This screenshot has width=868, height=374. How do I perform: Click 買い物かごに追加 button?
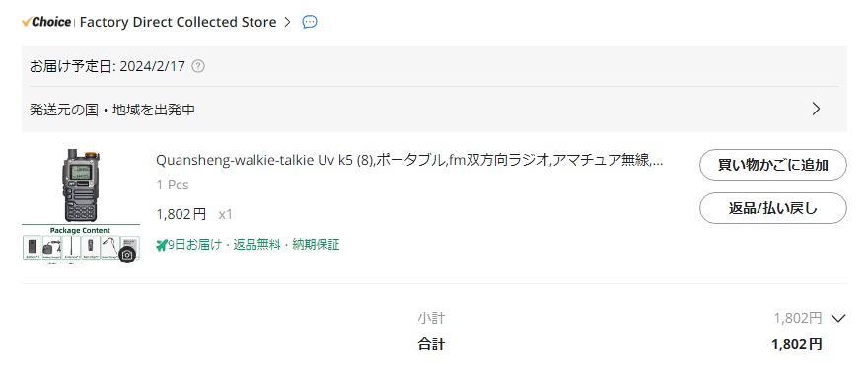pos(772,165)
